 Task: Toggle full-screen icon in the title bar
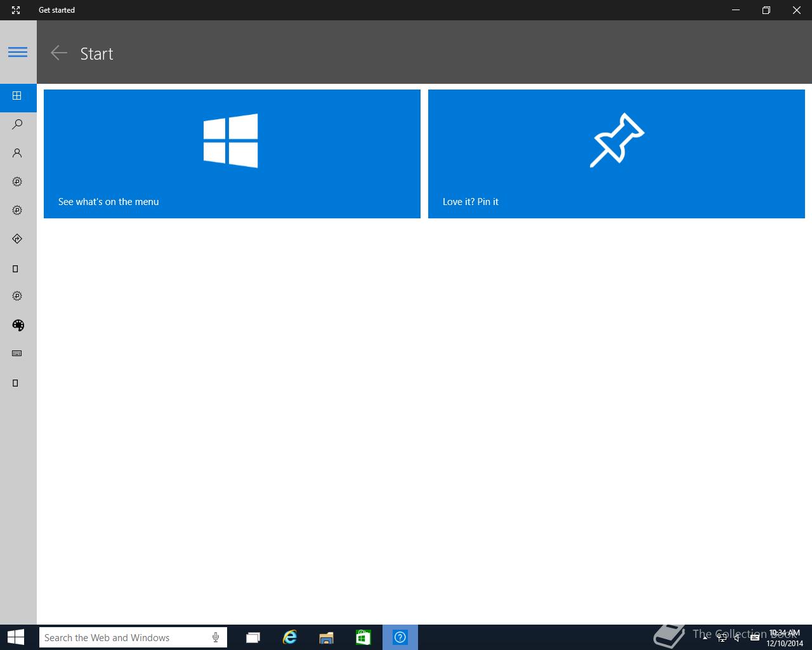click(x=16, y=10)
